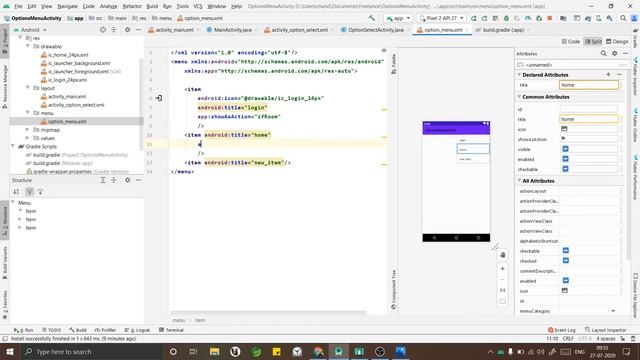The width and height of the screenshot is (640, 360).
Task: Click the 1:1 zoom button in preview
Action: pos(502,290)
